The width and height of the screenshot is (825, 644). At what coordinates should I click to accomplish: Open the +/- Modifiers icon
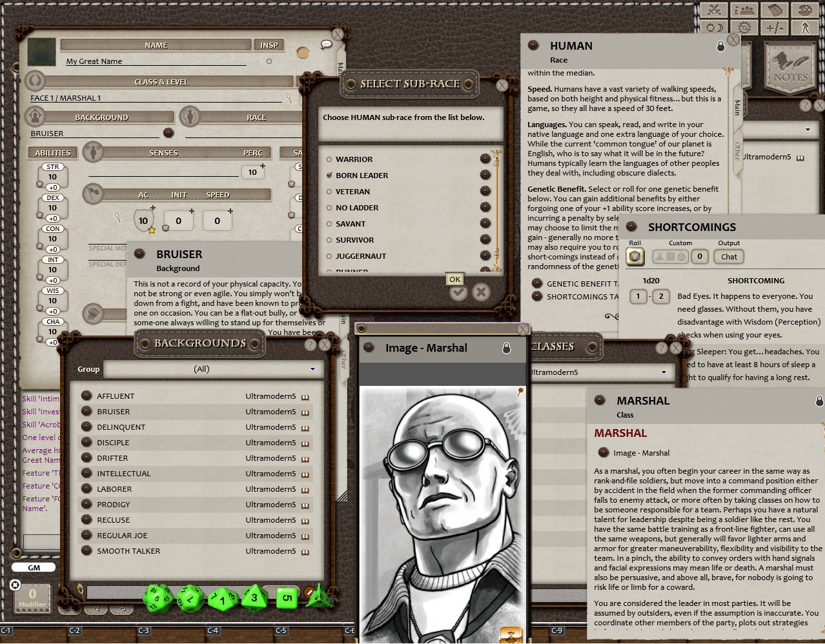775,27
